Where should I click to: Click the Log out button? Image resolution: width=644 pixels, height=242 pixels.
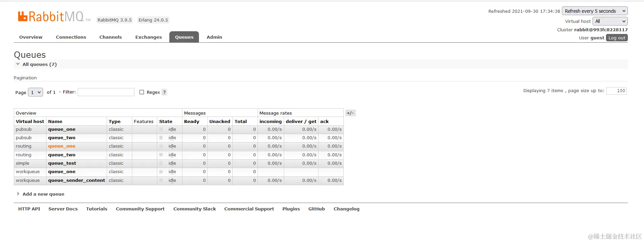[x=617, y=38]
